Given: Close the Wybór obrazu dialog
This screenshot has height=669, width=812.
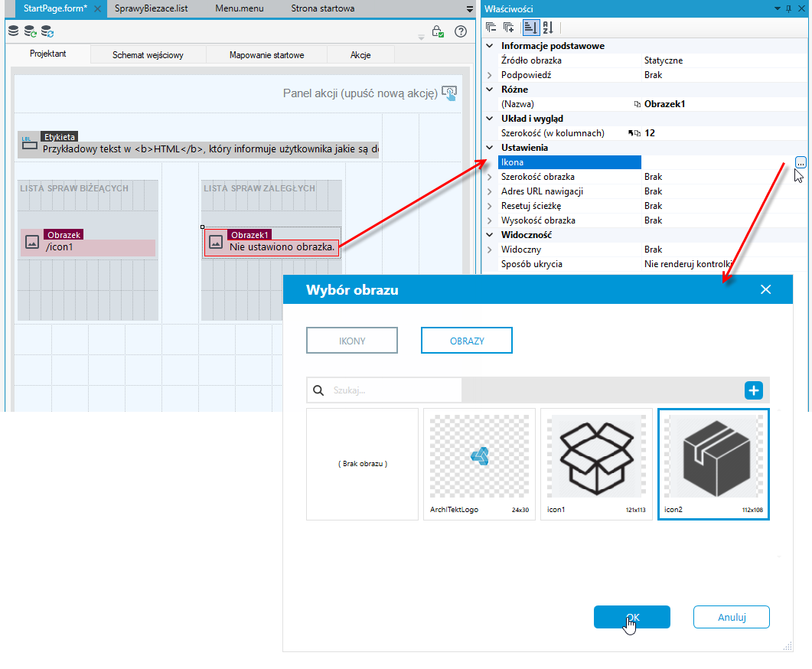Looking at the screenshot, I should 766,289.
